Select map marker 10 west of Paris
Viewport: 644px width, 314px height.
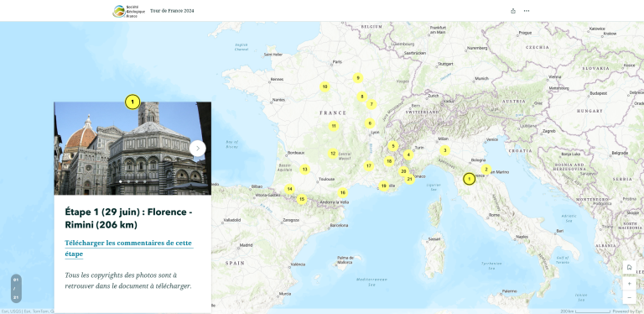pyautogui.click(x=325, y=86)
